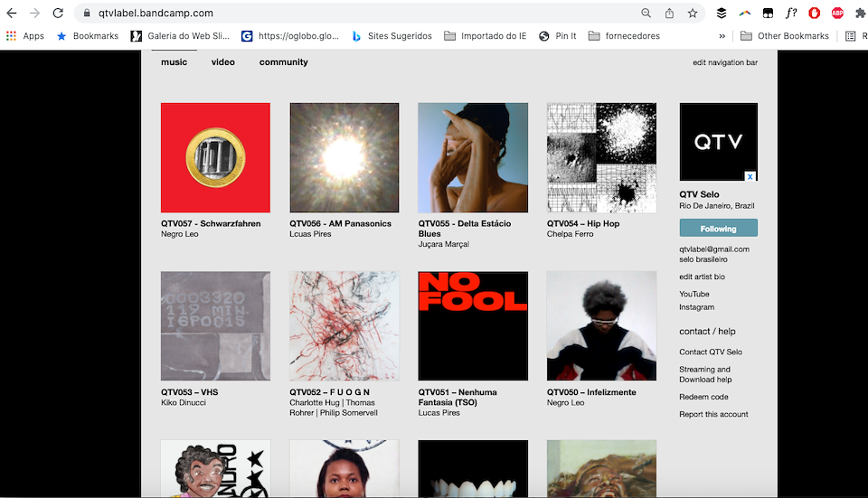The image size is (868, 498).
Task: Click the share page icon
Action: tap(669, 14)
